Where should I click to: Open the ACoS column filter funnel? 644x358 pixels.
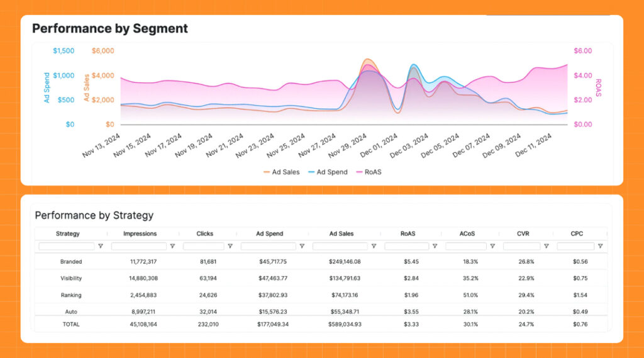[x=492, y=247]
